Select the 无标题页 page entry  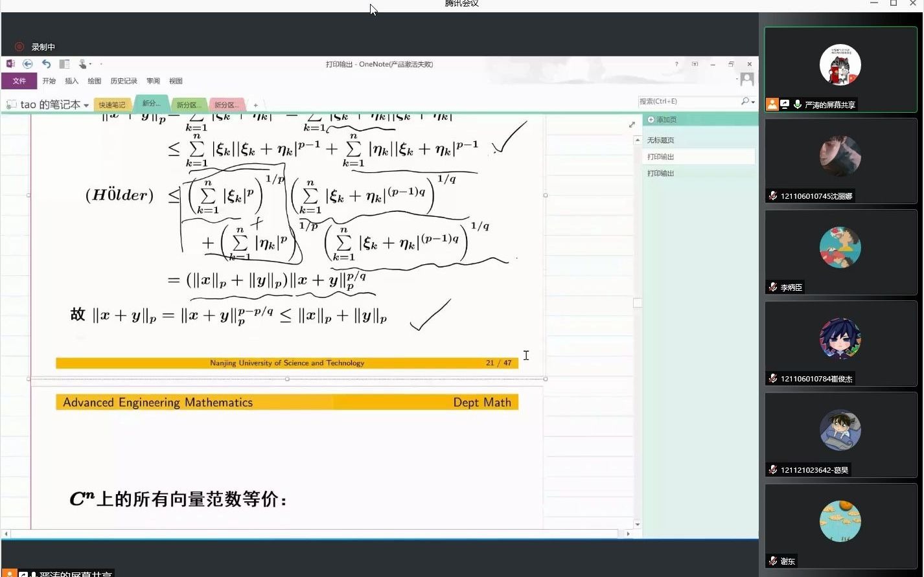click(x=660, y=139)
